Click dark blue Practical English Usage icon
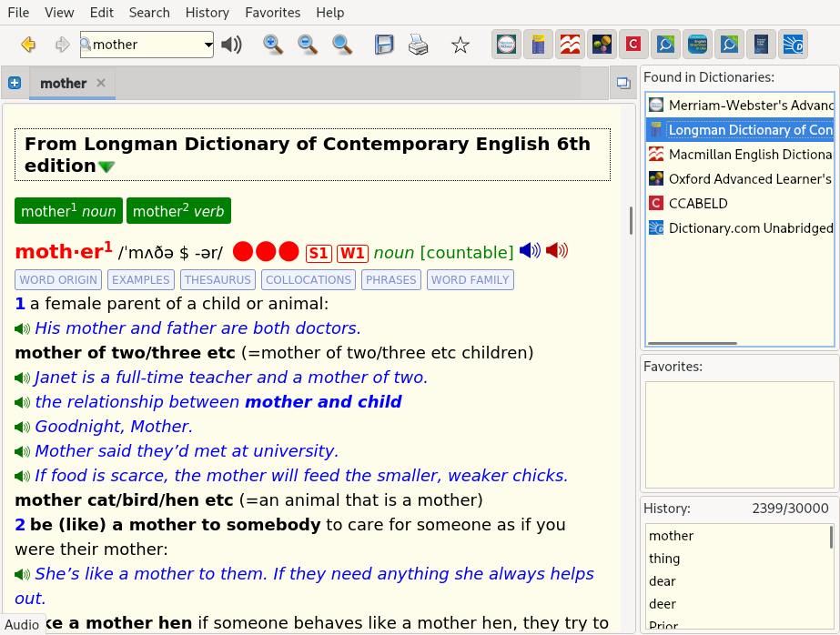The width and height of the screenshot is (840, 635). click(761, 45)
